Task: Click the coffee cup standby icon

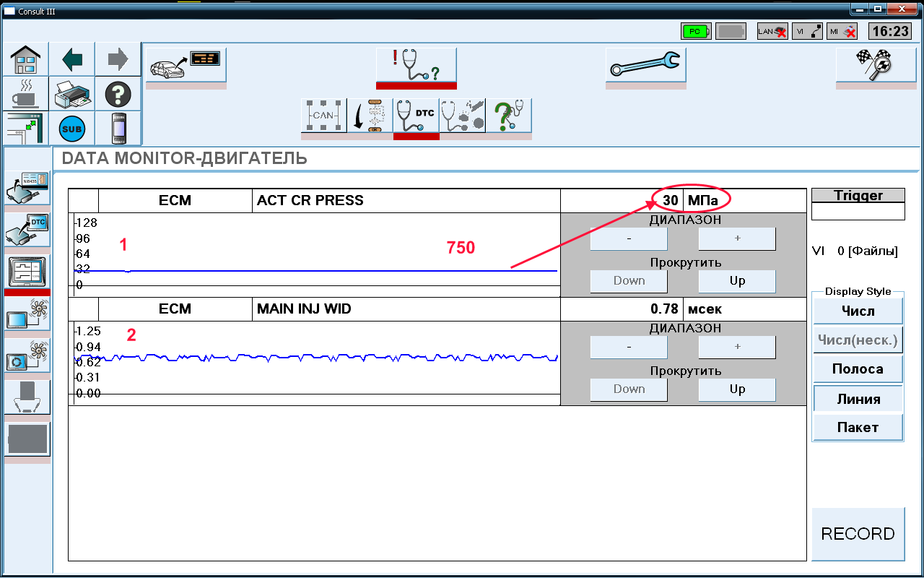Action: click(x=25, y=94)
